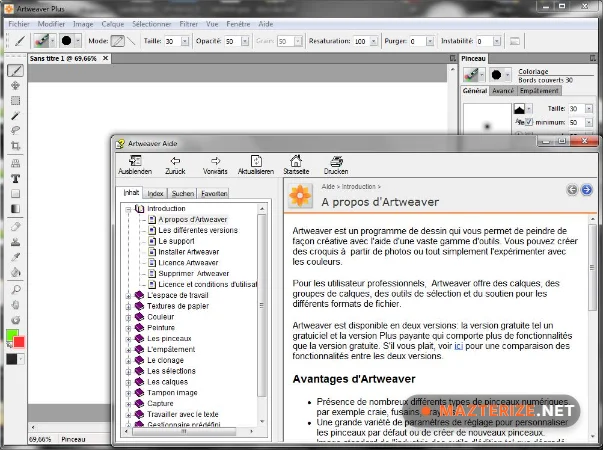The width and height of the screenshot is (603, 450).
Task: Click Zurück back arrow in help
Action: point(175,165)
